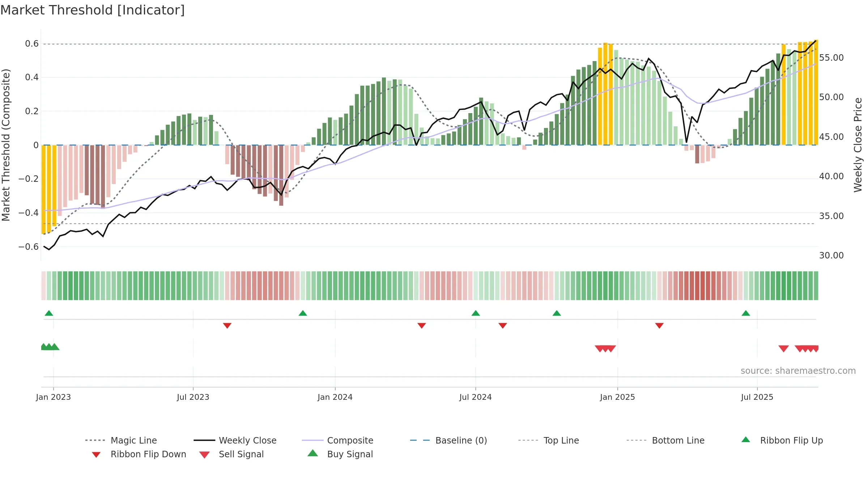Click the chart title 'Market Threshold [Indicator]'
This screenshot has height=488, width=868.
tap(93, 10)
